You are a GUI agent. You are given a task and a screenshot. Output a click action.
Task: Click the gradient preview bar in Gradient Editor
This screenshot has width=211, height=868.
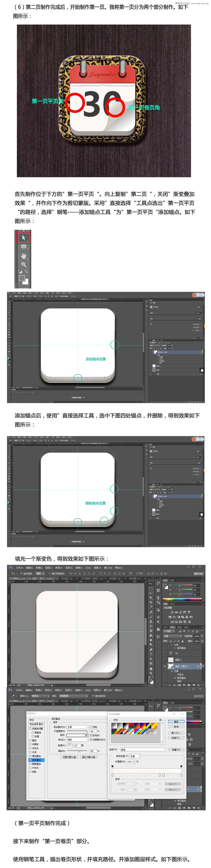pyautogui.click(x=147, y=771)
